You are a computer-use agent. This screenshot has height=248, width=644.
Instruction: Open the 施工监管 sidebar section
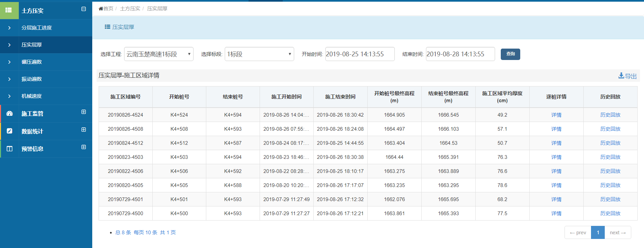click(33, 114)
